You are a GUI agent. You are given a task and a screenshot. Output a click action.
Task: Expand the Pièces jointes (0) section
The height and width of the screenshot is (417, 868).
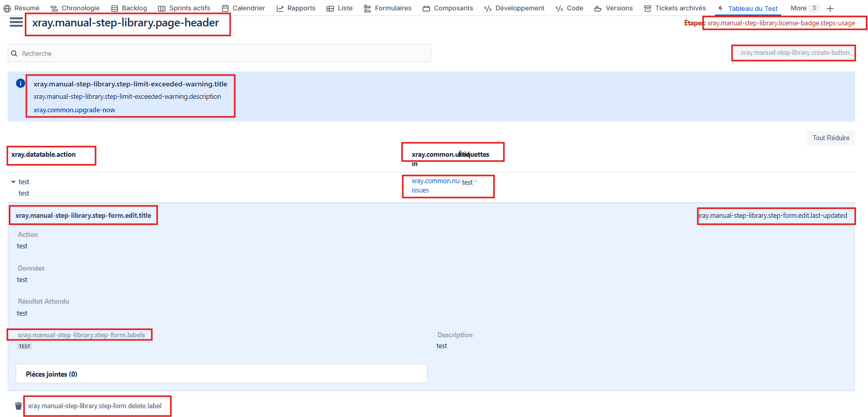(52, 374)
